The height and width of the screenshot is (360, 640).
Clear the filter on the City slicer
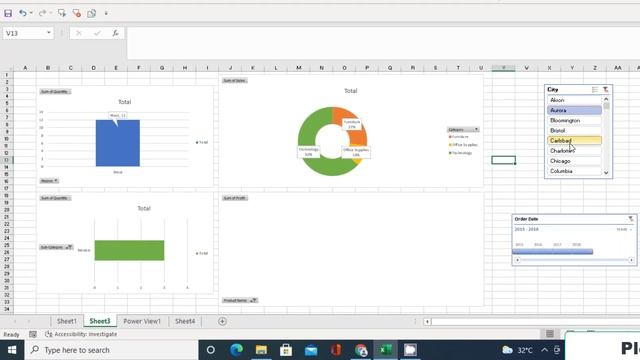(x=606, y=89)
